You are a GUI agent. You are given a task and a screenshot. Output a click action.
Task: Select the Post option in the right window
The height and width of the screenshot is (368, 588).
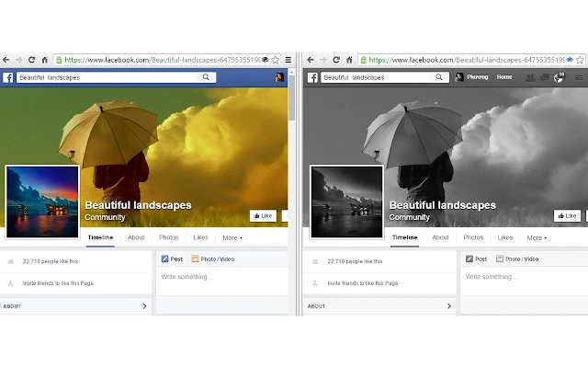476,259
